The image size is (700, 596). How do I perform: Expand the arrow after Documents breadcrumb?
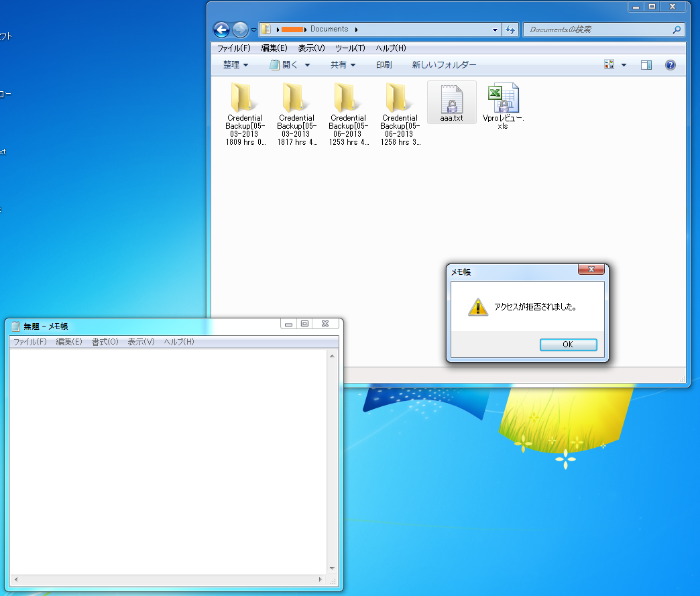click(x=356, y=29)
